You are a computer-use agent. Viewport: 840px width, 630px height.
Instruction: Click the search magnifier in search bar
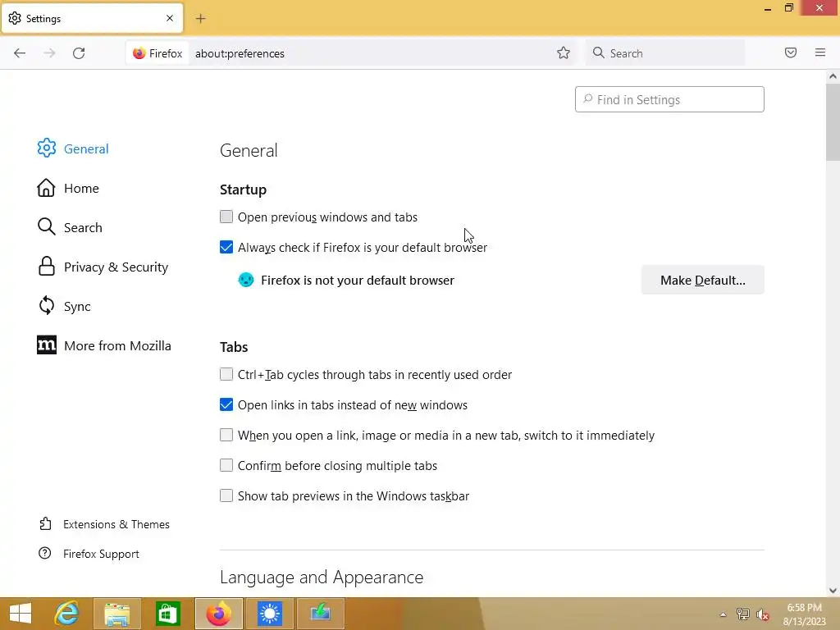pos(598,52)
